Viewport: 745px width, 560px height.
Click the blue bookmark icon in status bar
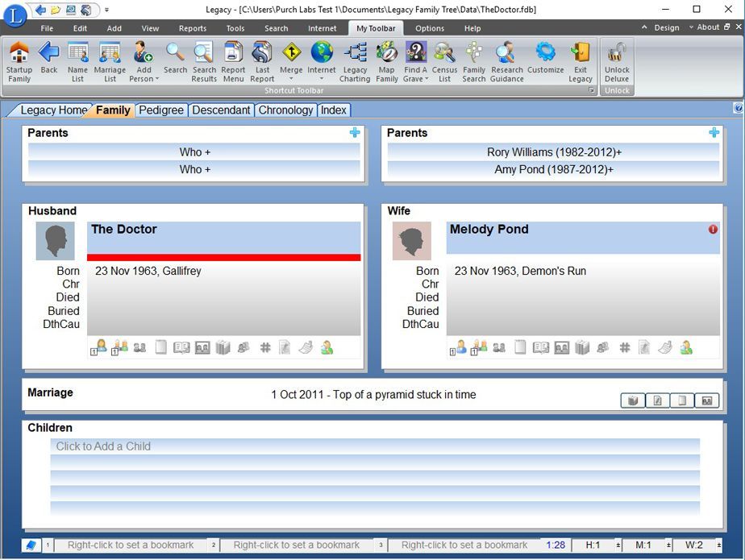coord(31,545)
